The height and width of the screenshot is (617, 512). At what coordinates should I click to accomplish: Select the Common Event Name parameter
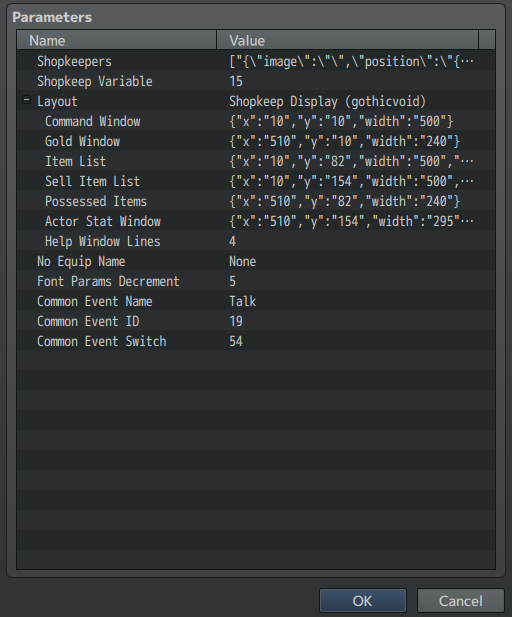coord(95,301)
